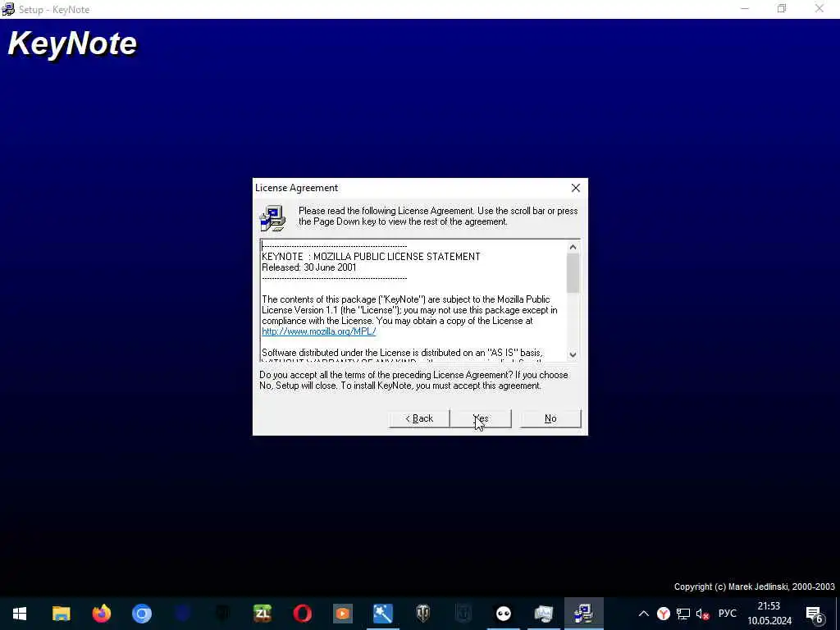Select the KeyNote setup taskbar icon
The width and height of the screenshot is (840, 630).
(x=584, y=614)
